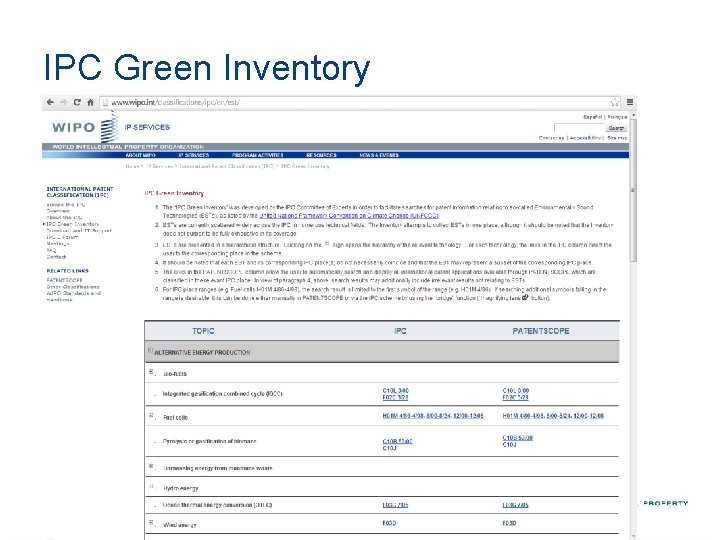
Task: Click International Patent Classification (IPC) breadcrumb
Action: point(227,166)
